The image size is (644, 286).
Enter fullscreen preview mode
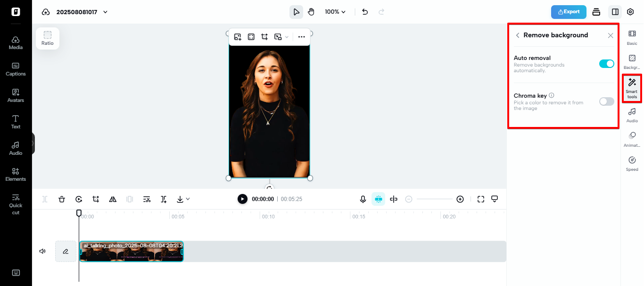tap(481, 199)
